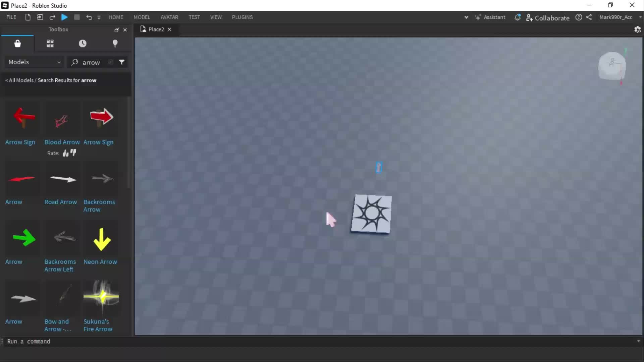The image size is (644, 362).
Task: Vote thumbs up on Blood Arrow
Action: coord(65,153)
